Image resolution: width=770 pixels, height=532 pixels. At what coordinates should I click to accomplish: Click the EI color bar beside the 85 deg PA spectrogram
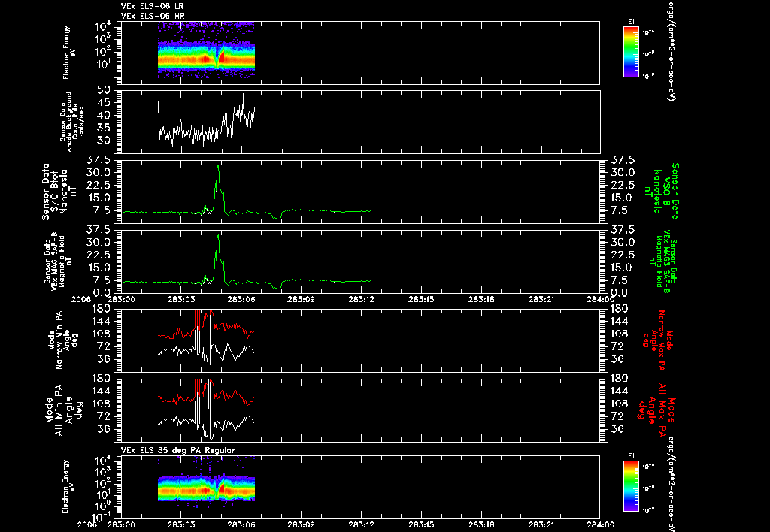[631, 488]
